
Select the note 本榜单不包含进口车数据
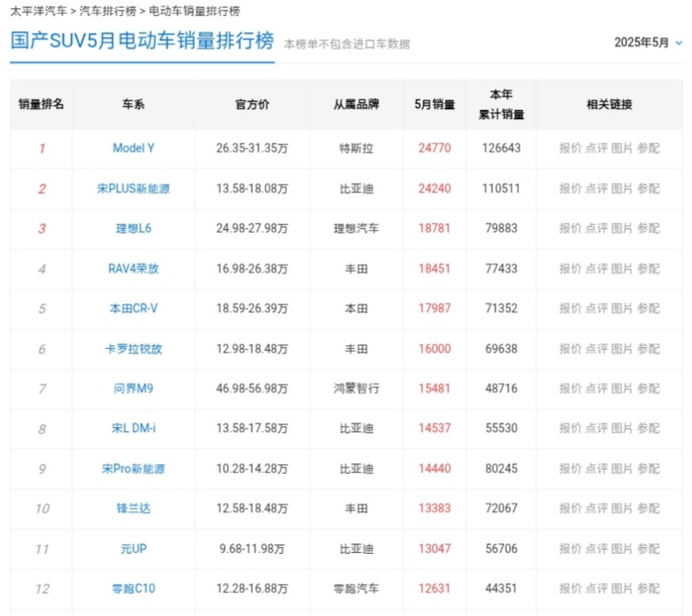(x=347, y=43)
